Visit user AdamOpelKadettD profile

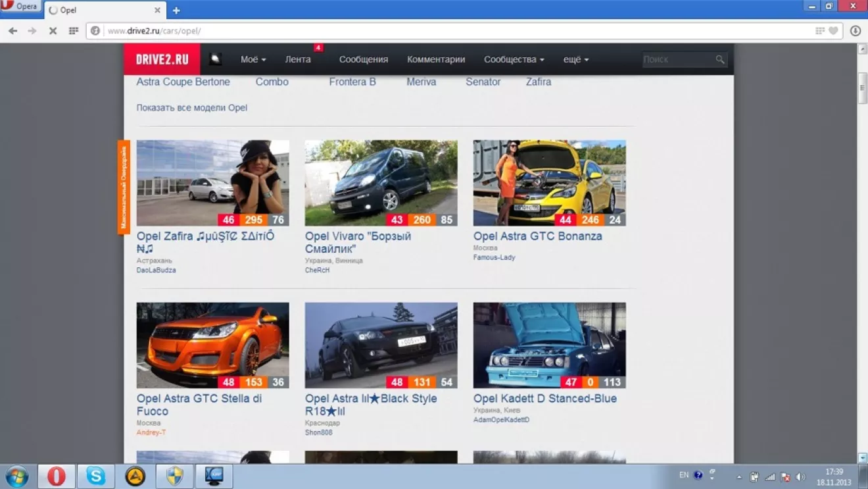[501, 420]
